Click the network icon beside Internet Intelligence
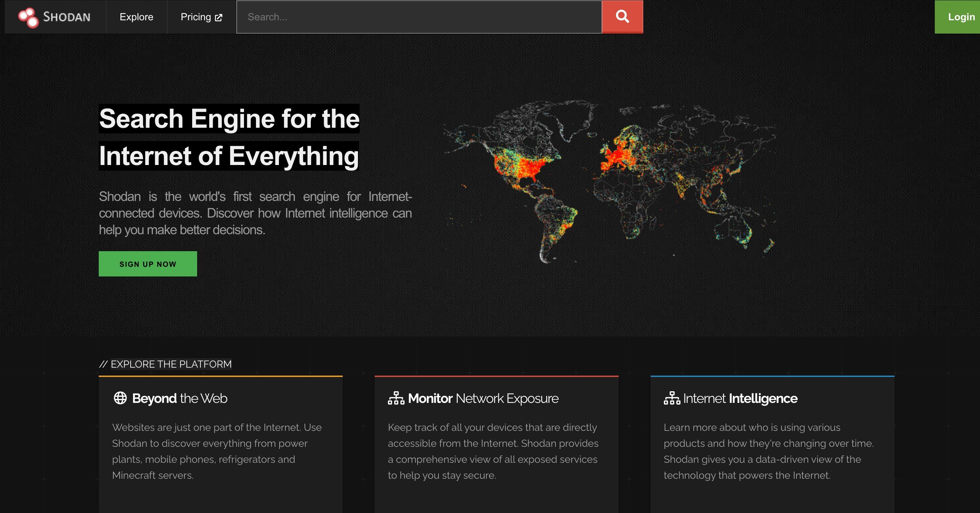The image size is (980, 513). [x=672, y=398]
